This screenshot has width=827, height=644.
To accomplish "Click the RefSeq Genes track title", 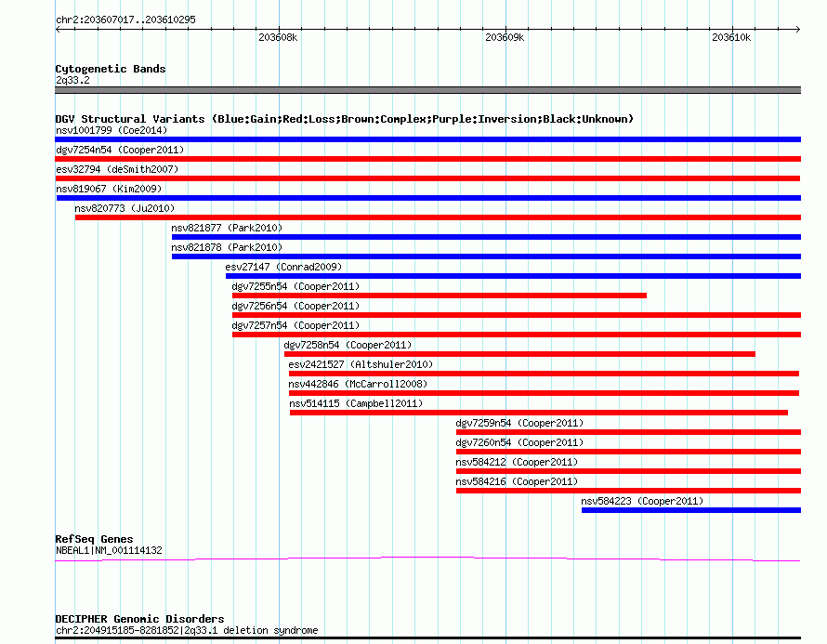I will point(94,539).
